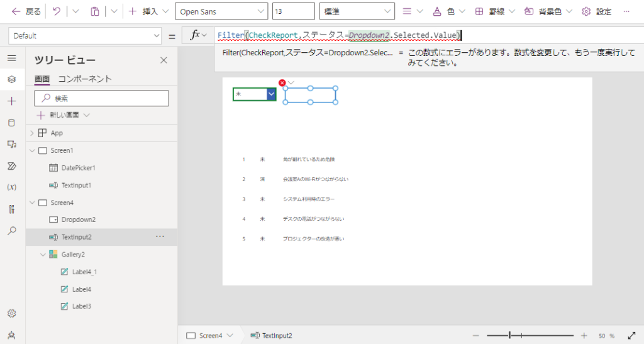Click the red error icon on TextInput2

pos(282,83)
